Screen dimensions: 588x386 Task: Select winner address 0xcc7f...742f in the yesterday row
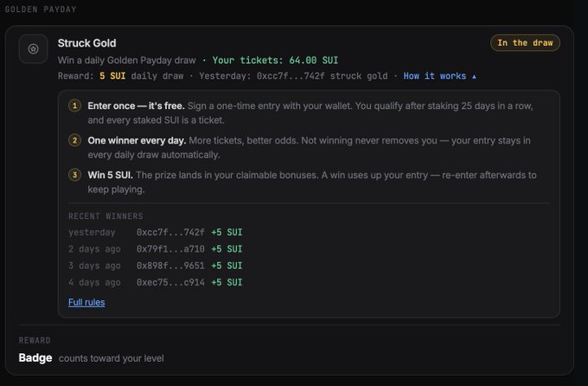point(170,233)
